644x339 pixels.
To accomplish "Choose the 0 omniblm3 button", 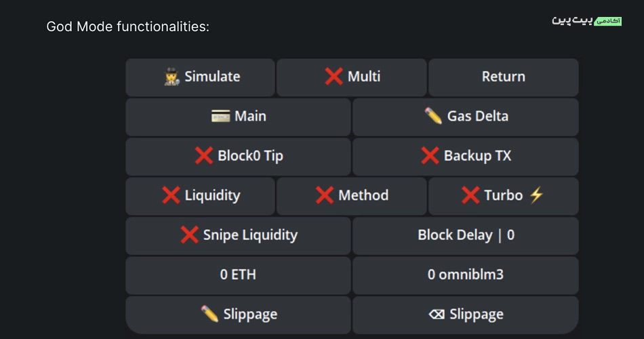I will click(466, 275).
